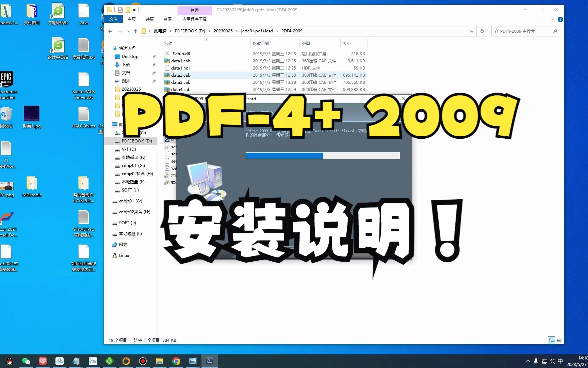Open QQ penguin in taskbar

pyautogui.click(x=10, y=361)
